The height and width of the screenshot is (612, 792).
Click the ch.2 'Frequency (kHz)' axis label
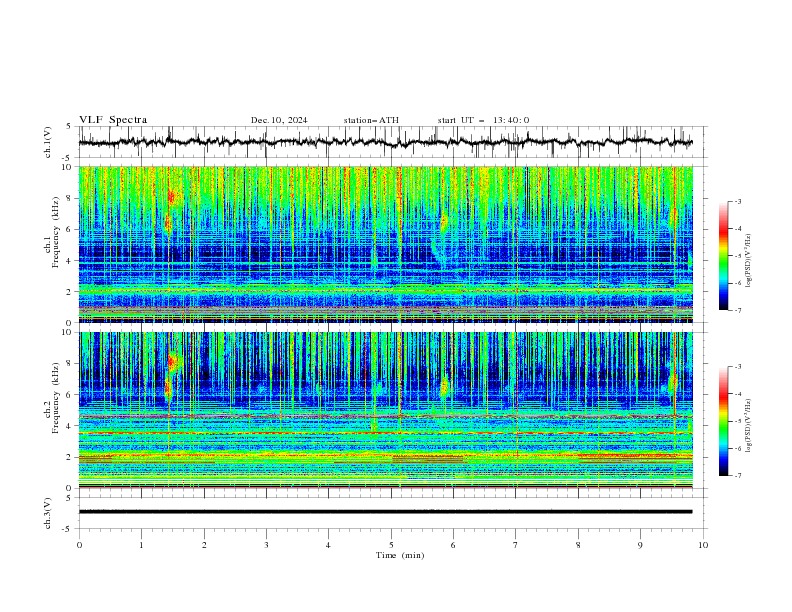(55, 398)
